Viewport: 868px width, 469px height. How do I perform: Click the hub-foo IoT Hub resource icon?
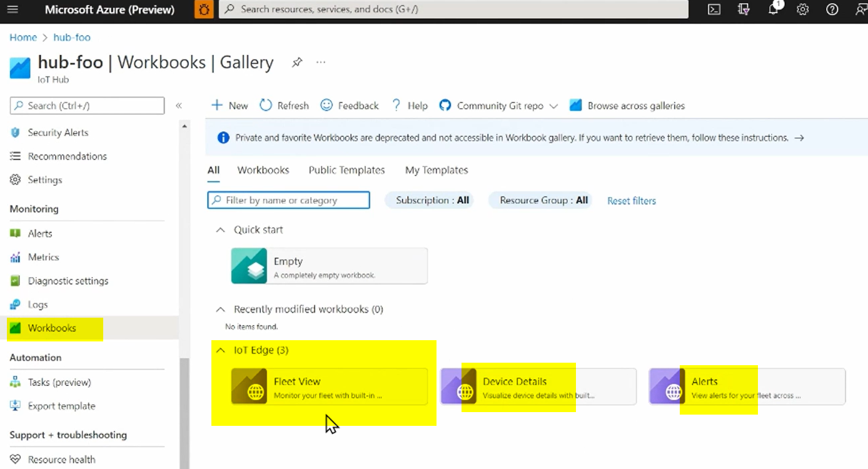click(20, 68)
